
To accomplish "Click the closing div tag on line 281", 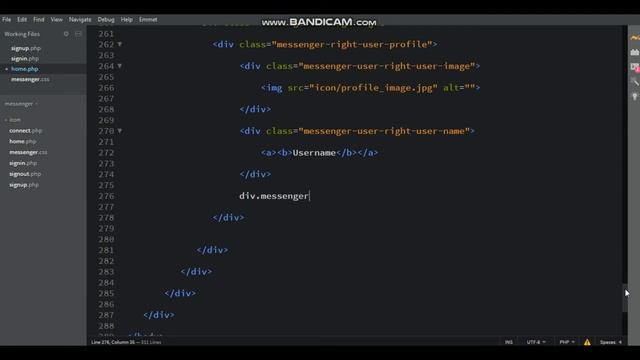I will click(212, 250).
